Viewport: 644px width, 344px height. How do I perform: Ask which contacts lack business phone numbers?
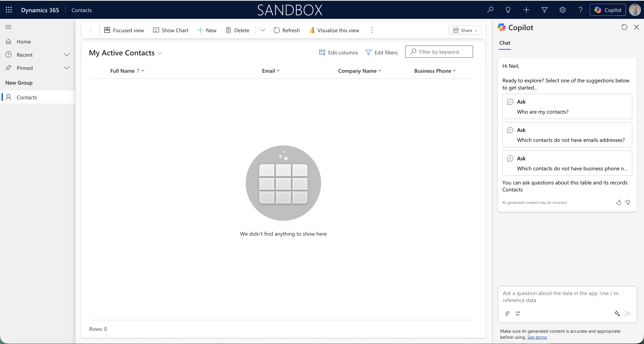tap(567, 163)
